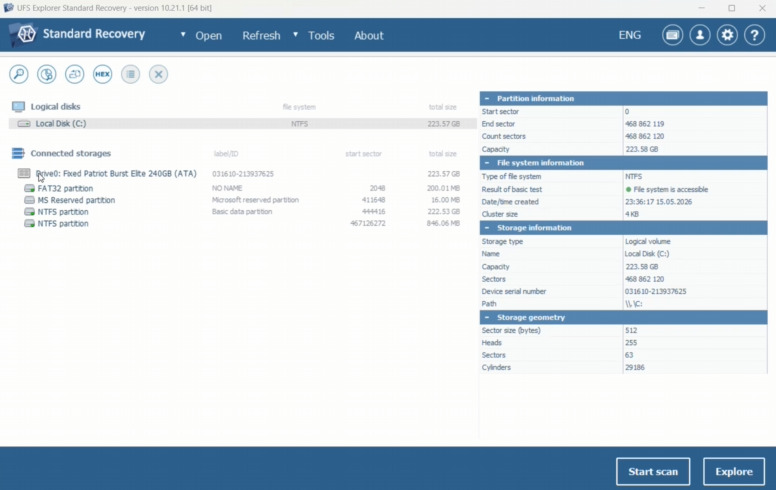The image size is (776, 490).
Task: Click the label/ID column header
Action: pos(226,154)
